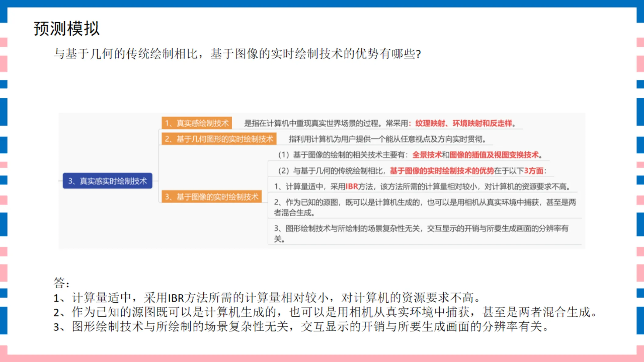Click the orange node 2、基于几何图形的实时绘制技术
Viewport: 644px width, 362px height.
[219, 139]
